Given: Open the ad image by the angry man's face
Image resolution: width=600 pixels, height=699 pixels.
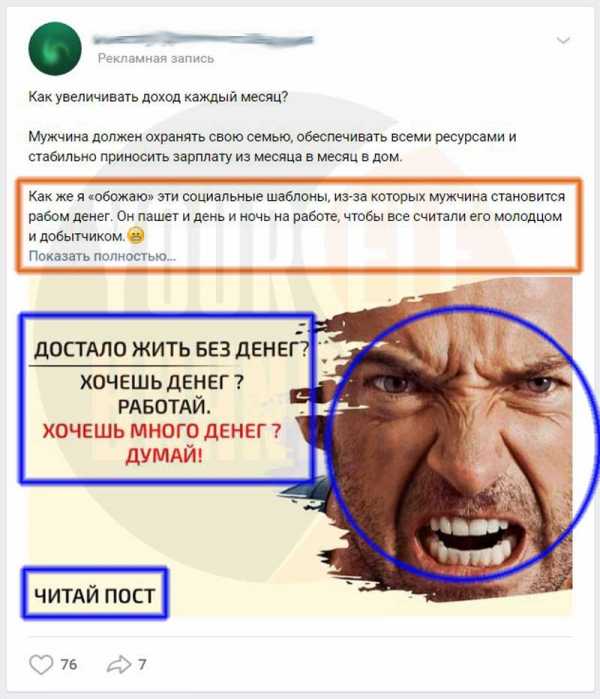Looking at the screenshot, I should click(x=461, y=441).
